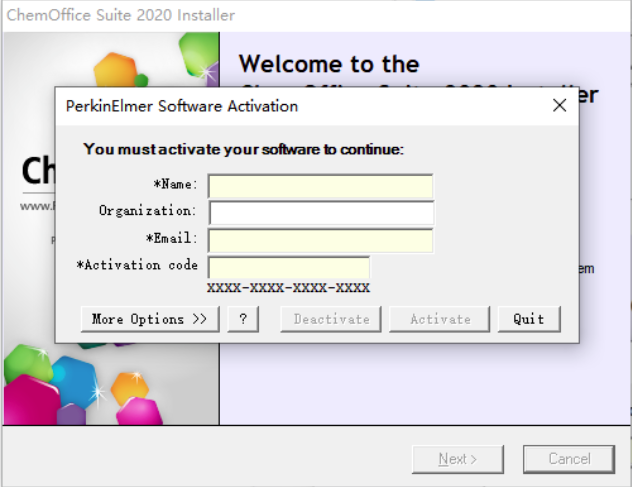Click the *Email: label
The image size is (632, 487).
[171, 238]
